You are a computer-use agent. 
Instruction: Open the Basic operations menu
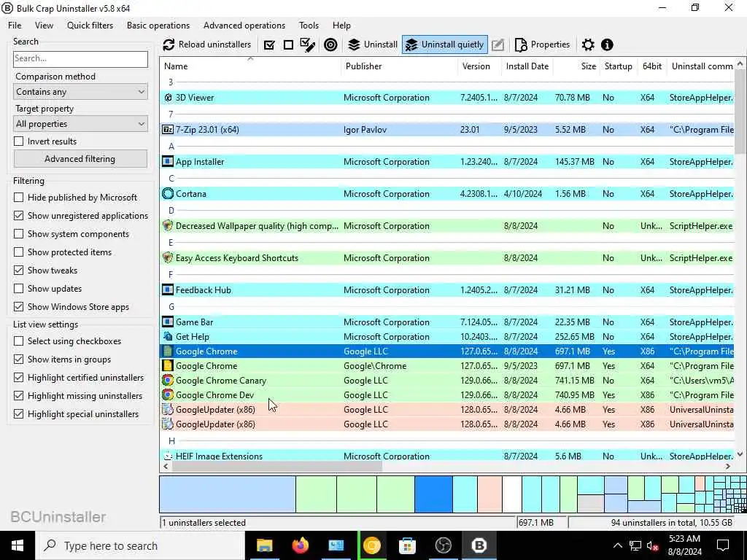pyautogui.click(x=158, y=26)
